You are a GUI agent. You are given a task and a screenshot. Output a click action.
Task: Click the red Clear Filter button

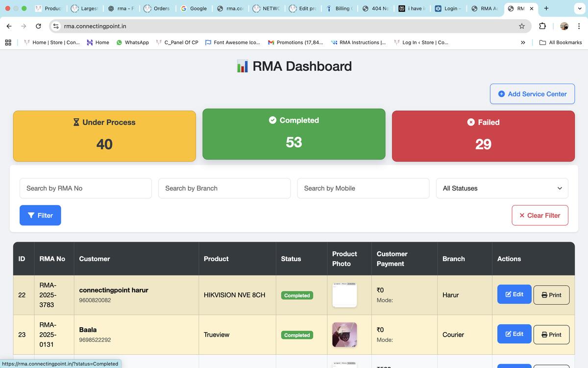pos(539,215)
